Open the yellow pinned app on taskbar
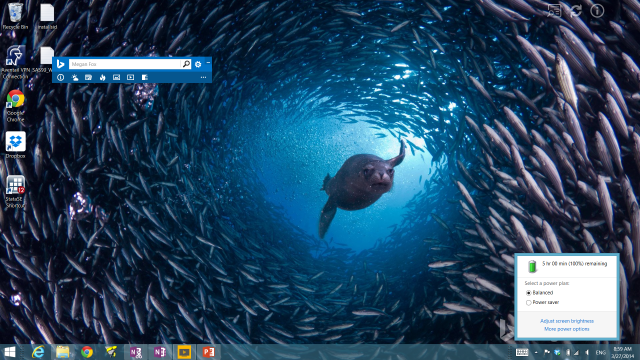Screen dimensions: 640x360 [x=111, y=352]
